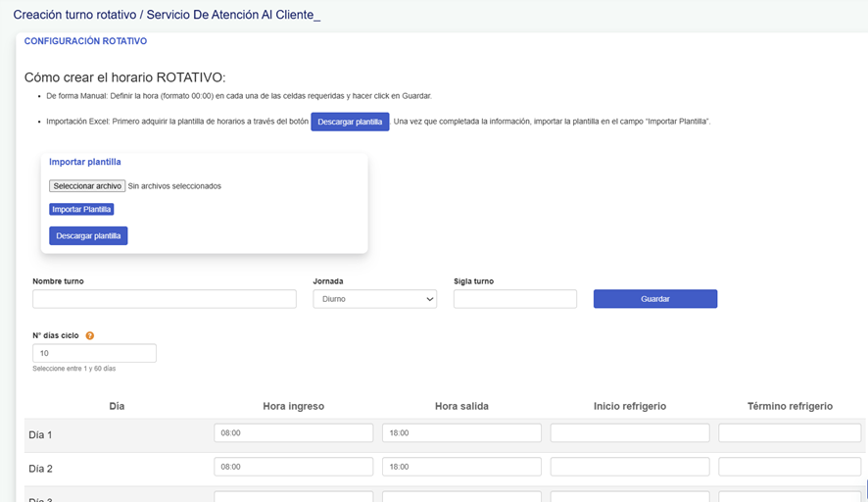Click Día 1 Inicio refrigerio field

[x=630, y=432]
